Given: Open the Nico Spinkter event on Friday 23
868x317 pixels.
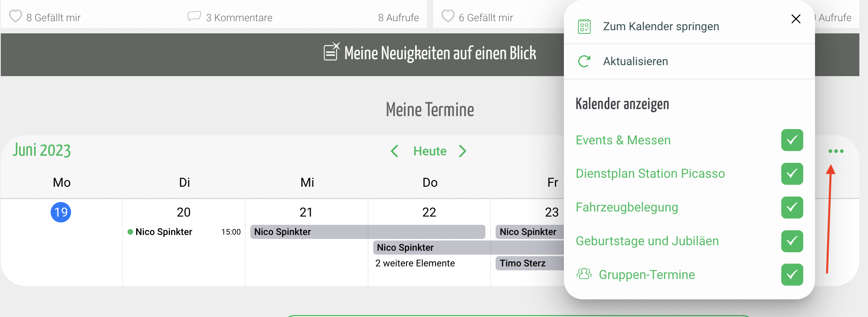Looking at the screenshot, I should [x=530, y=232].
